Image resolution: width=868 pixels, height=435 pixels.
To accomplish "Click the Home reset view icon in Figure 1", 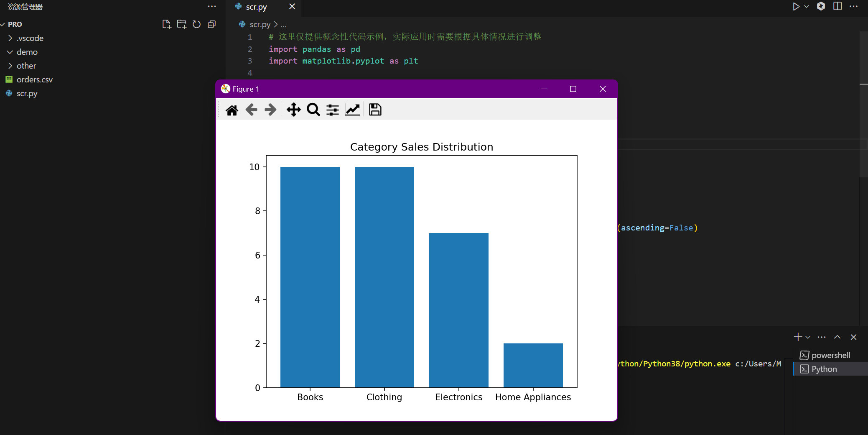I will (x=232, y=110).
